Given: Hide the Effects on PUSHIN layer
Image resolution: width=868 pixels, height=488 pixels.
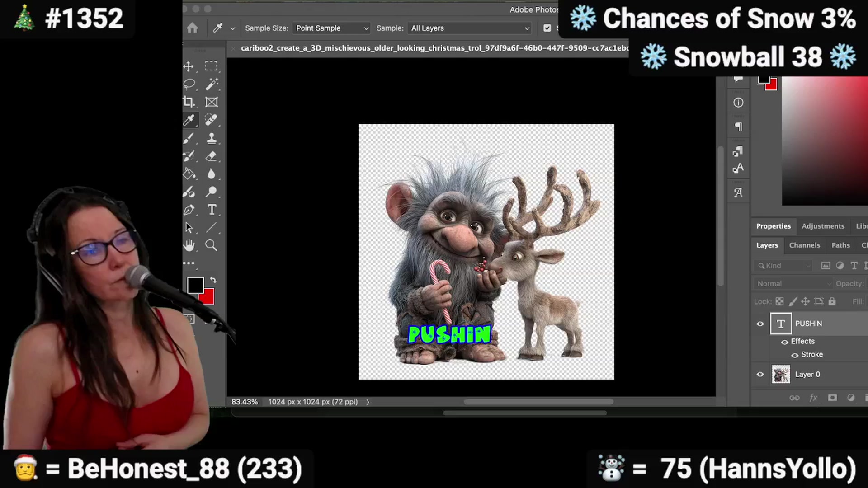Looking at the screenshot, I should [785, 342].
